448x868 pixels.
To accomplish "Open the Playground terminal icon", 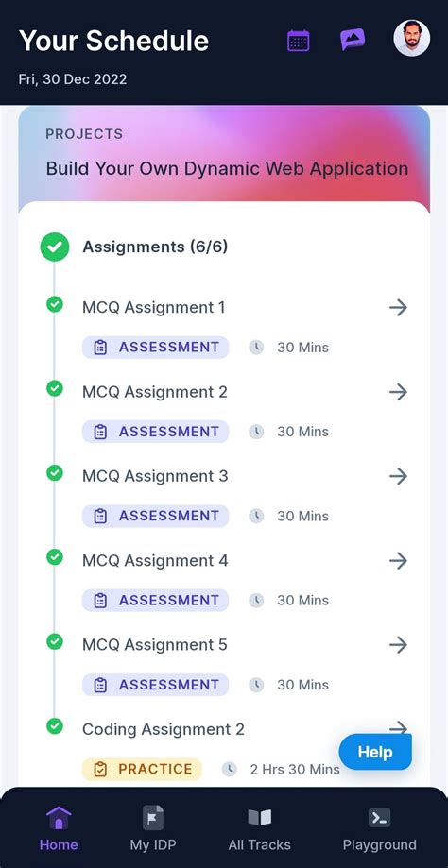I will (379, 818).
